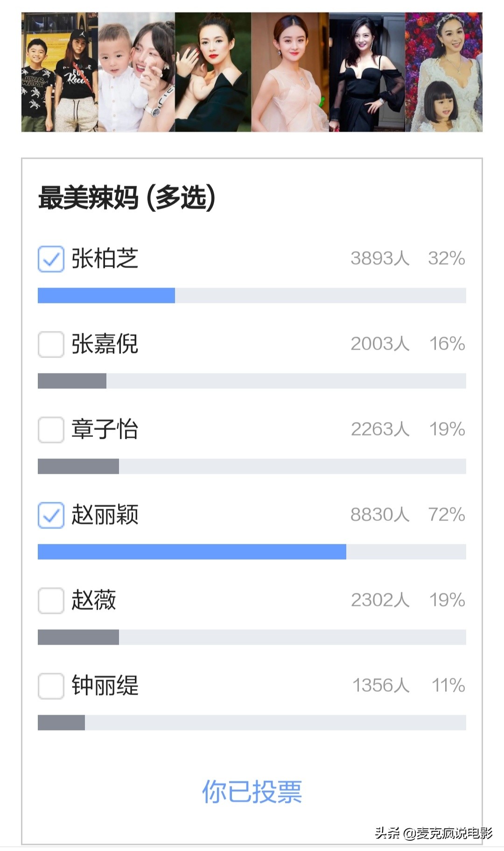The width and height of the screenshot is (504, 851).
Task: Click the 8830人 vote count
Action: click(379, 515)
